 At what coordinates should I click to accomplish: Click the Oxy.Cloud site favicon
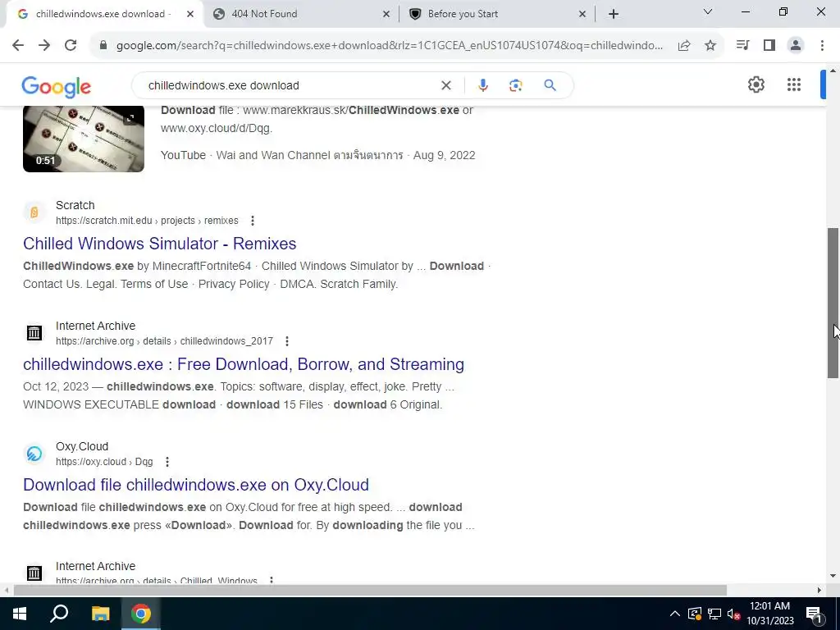click(34, 454)
